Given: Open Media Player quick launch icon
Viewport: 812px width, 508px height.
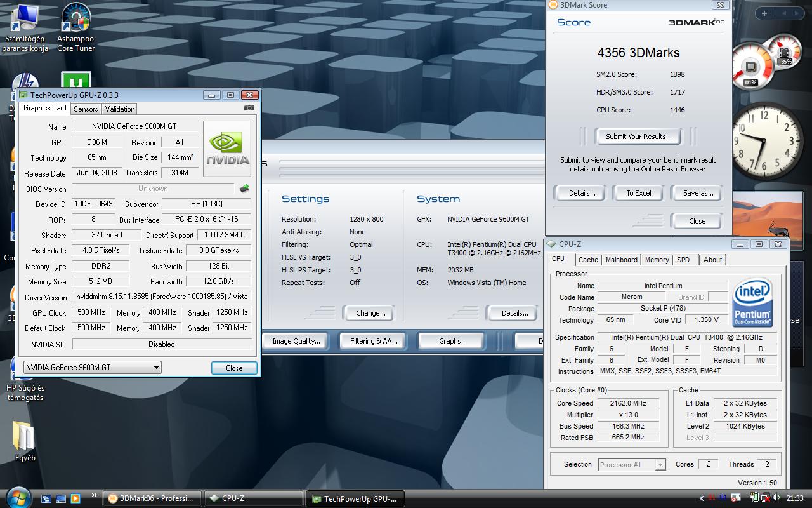Looking at the screenshot, I should click(x=75, y=498).
